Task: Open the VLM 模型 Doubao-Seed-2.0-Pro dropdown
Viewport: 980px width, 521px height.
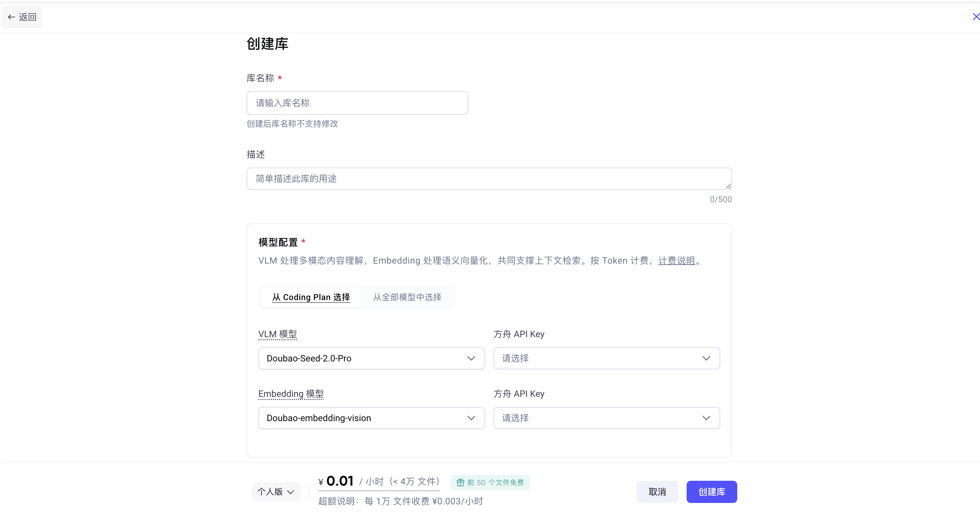Action: 371,359
